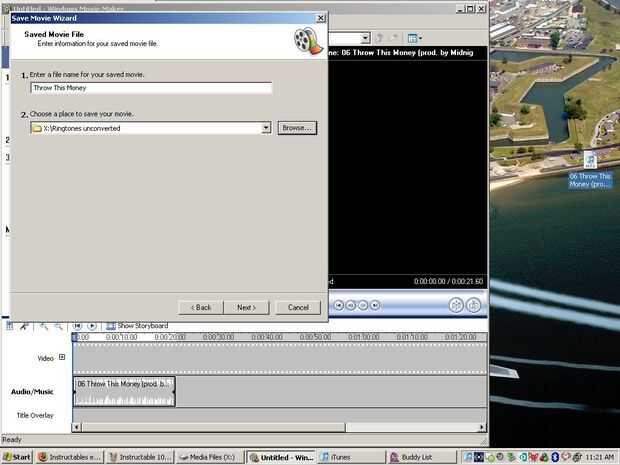Image resolution: width=620 pixels, height=465 pixels.
Task: Click the Play Timeline icon
Action: [92, 326]
